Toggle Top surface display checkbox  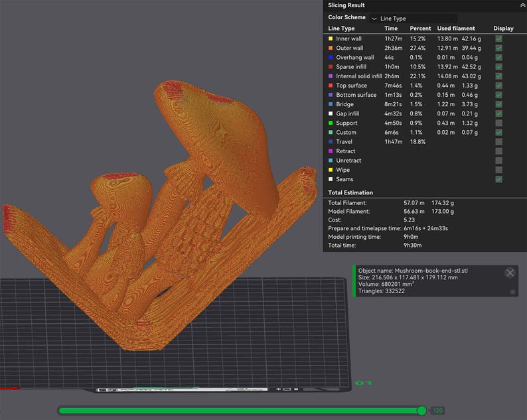[498, 86]
